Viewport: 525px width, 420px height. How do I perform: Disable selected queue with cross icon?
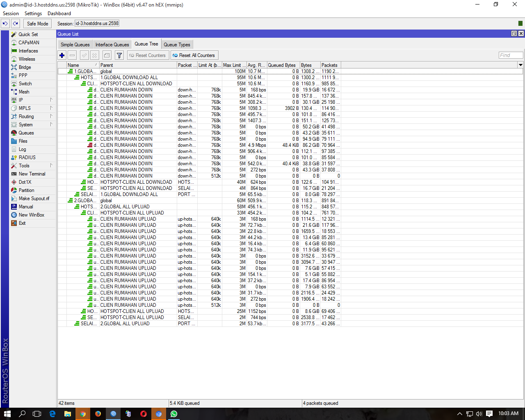(x=94, y=55)
